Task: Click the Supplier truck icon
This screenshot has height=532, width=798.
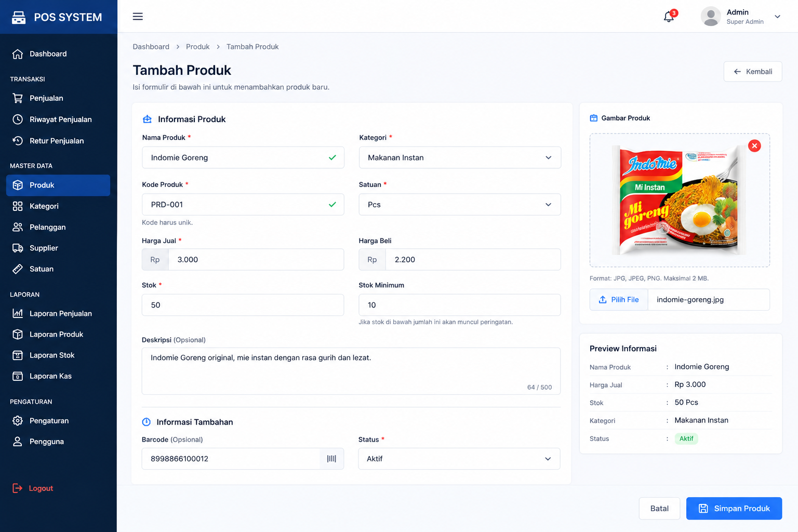Action: click(x=18, y=248)
